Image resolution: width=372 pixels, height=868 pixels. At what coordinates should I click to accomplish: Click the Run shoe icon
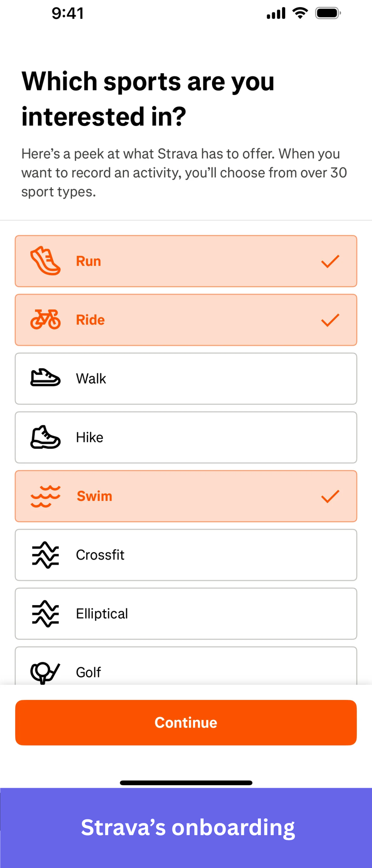coord(45,261)
